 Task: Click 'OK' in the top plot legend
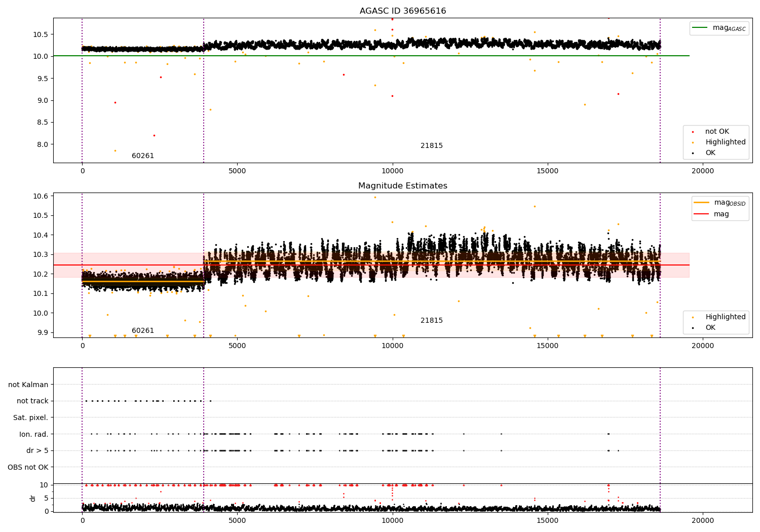(710, 153)
